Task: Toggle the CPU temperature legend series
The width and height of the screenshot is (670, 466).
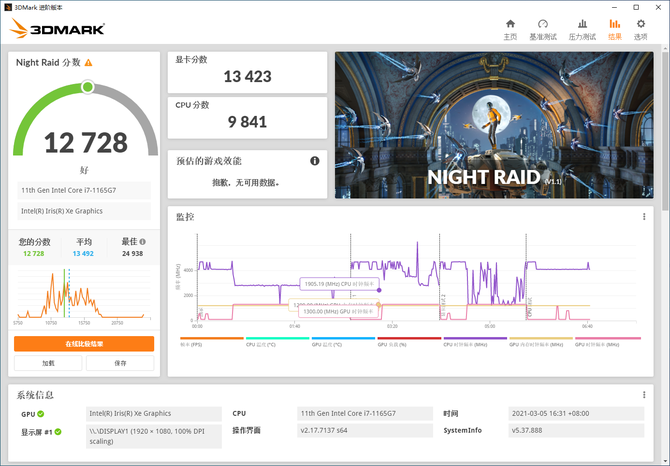Action: (277, 341)
